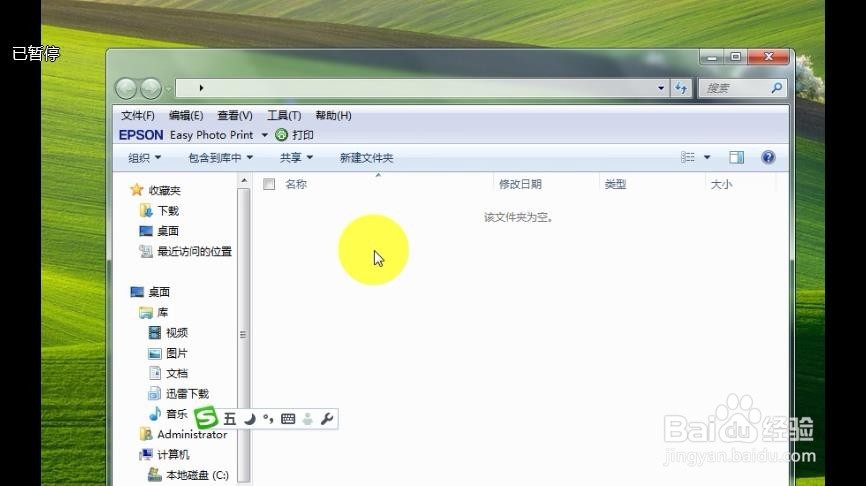Open the 包含到库中 dropdown

[x=221, y=157]
